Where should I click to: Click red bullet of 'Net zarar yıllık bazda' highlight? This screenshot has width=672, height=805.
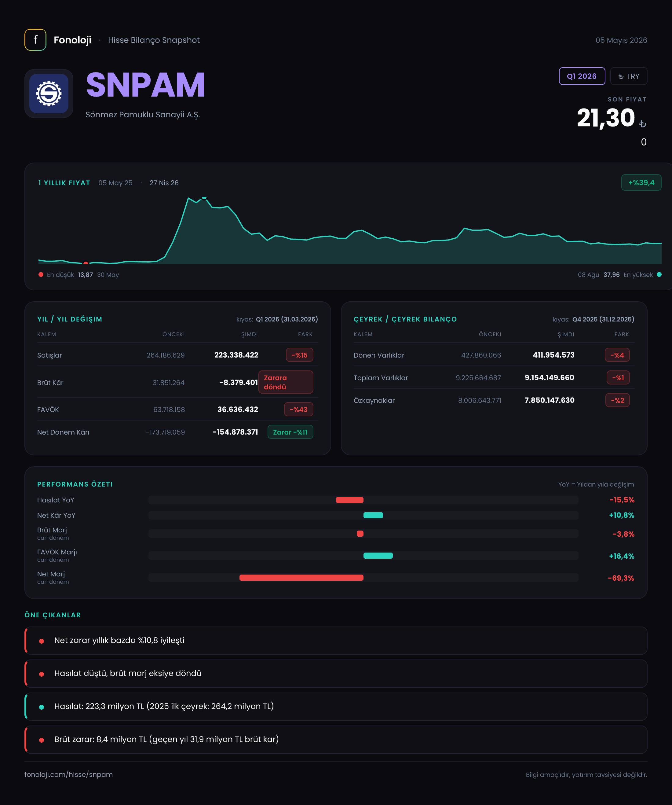[41, 641]
